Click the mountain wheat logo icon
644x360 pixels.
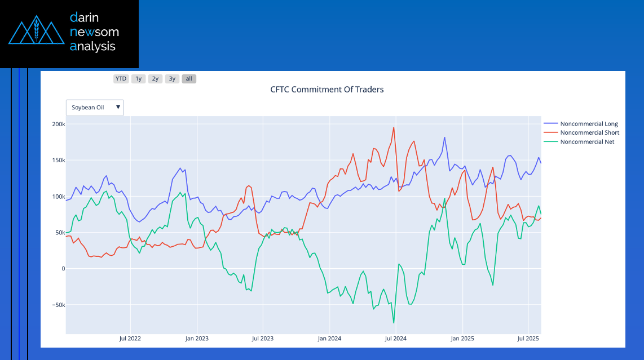coord(36,33)
